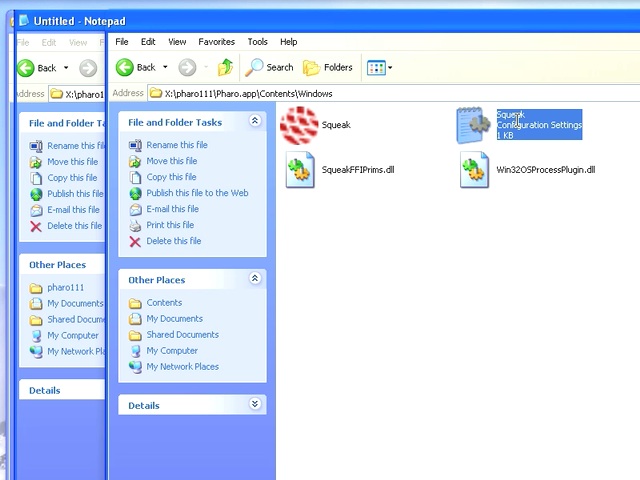Open My Network Places in front window
This screenshot has width=640, height=480.
click(182, 367)
